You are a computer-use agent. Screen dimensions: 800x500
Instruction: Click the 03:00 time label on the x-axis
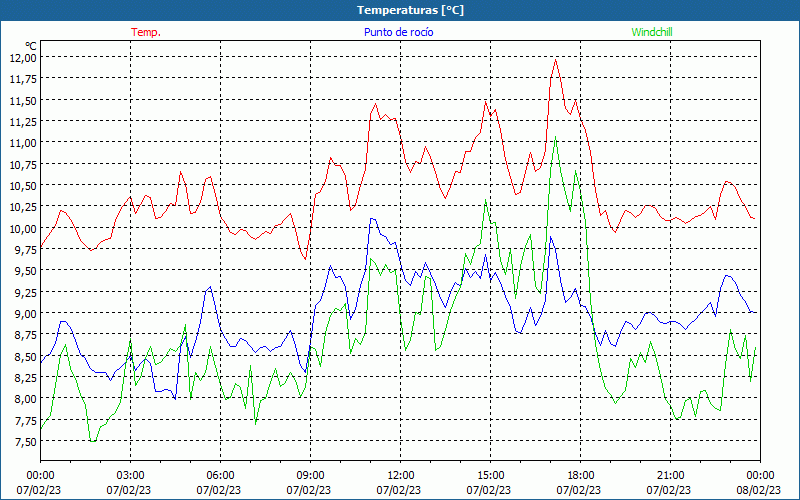pyautogui.click(x=131, y=475)
